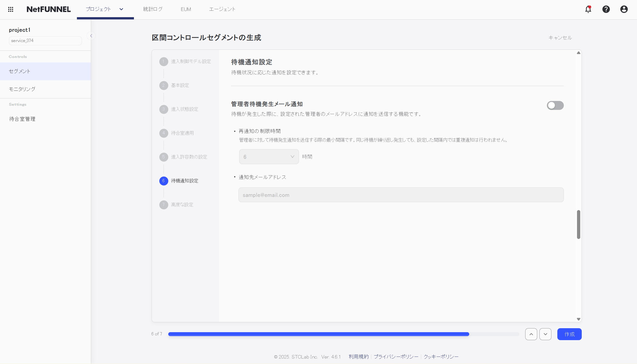Open the 再通知の制限時間 hours dropdown

click(x=269, y=156)
